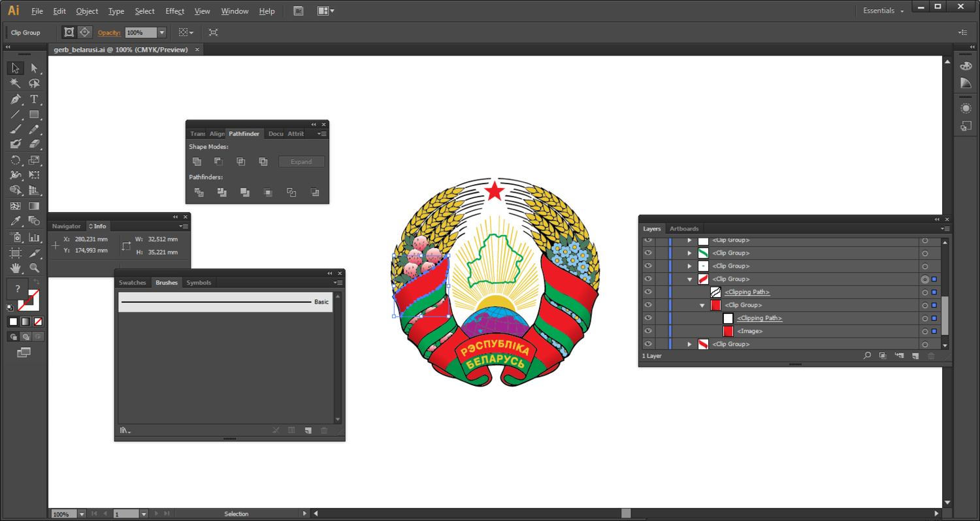Apply the Divide pathfinder
The image size is (980, 521).
click(x=199, y=192)
